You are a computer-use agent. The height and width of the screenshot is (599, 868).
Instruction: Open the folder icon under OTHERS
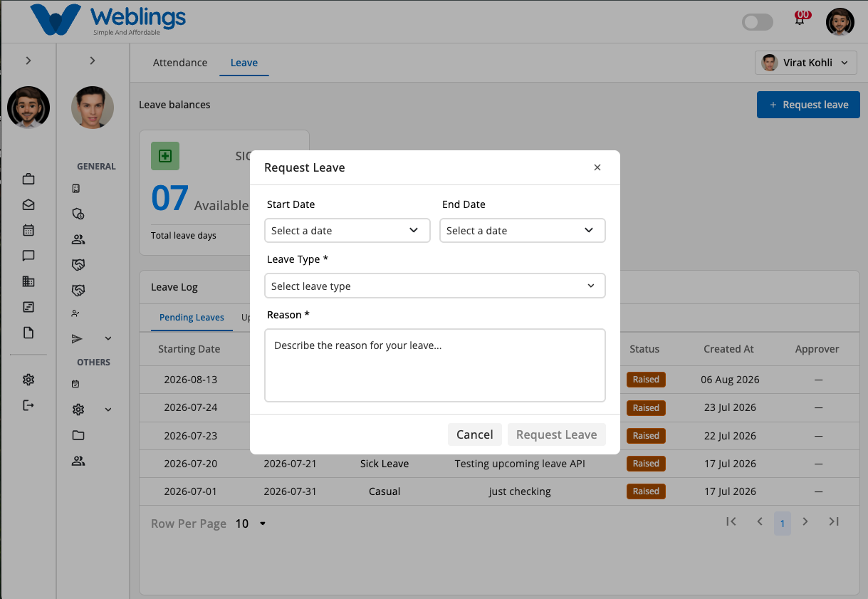[x=78, y=435]
